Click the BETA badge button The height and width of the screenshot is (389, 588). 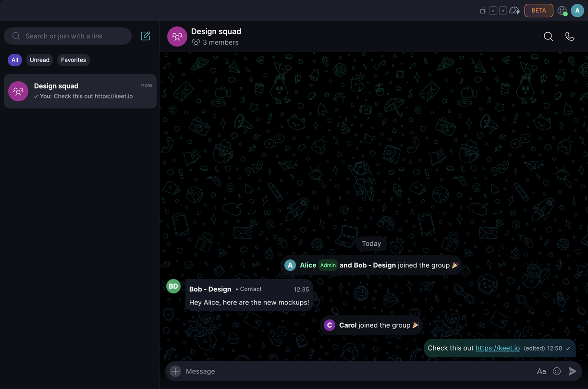539,11
